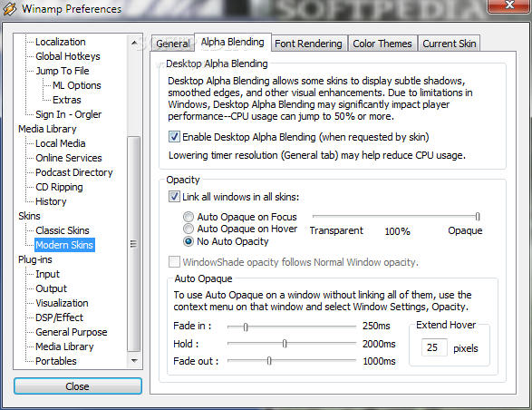This screenshot has width=532, height=410.
Task: Select Online Services in tree
Action: click(x=69, y=158)
